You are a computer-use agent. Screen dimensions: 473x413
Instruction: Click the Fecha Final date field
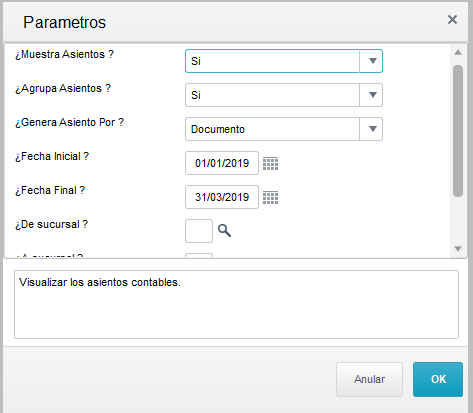(222, 197)
